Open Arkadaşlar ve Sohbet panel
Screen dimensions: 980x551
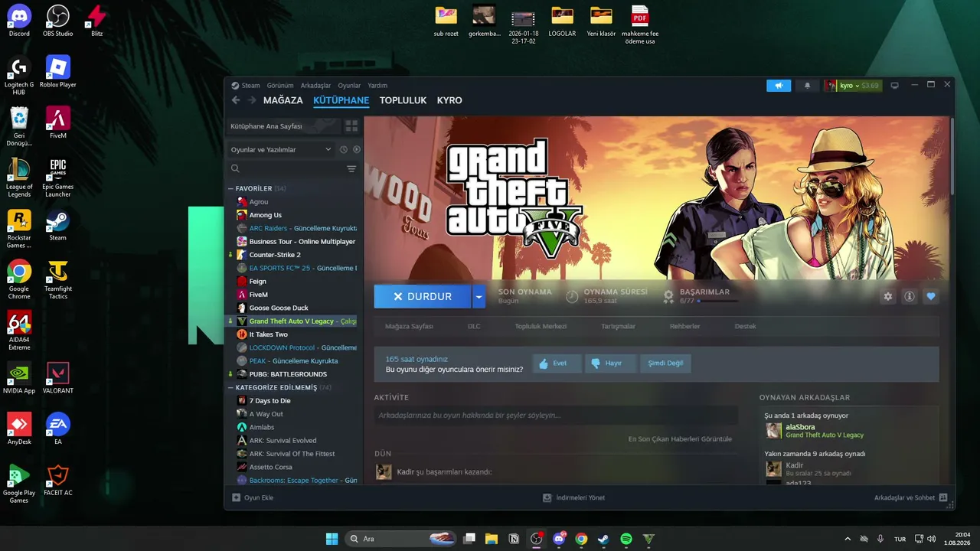pyautogui.click(x=911, y=497)
